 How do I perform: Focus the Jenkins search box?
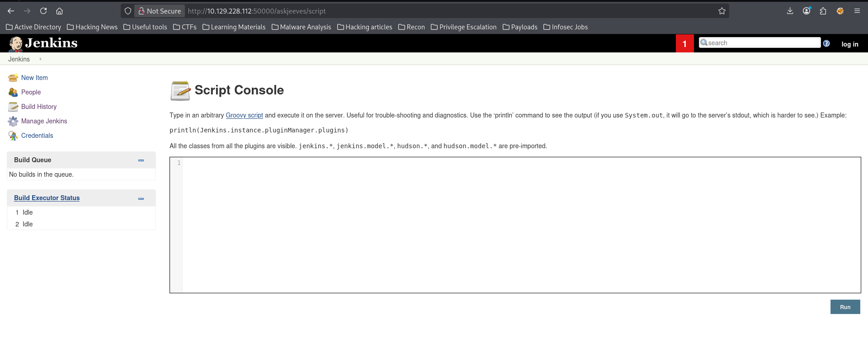click(x=759, y=42)
